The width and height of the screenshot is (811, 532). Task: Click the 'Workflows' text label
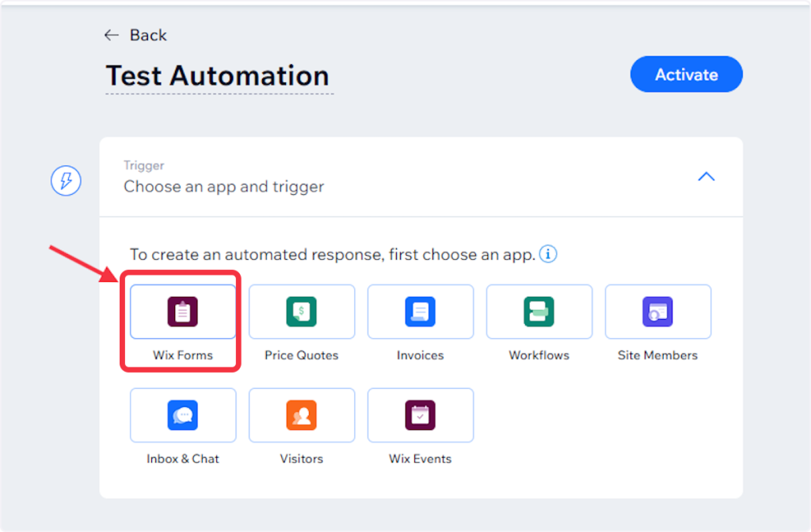click(539, 355)
